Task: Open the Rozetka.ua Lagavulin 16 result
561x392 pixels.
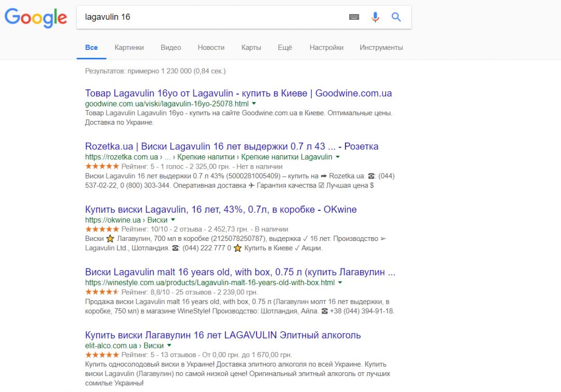Action: point(232,146)
